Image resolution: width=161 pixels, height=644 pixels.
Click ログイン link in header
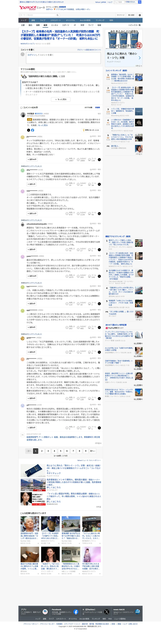(x=49, y=9)
